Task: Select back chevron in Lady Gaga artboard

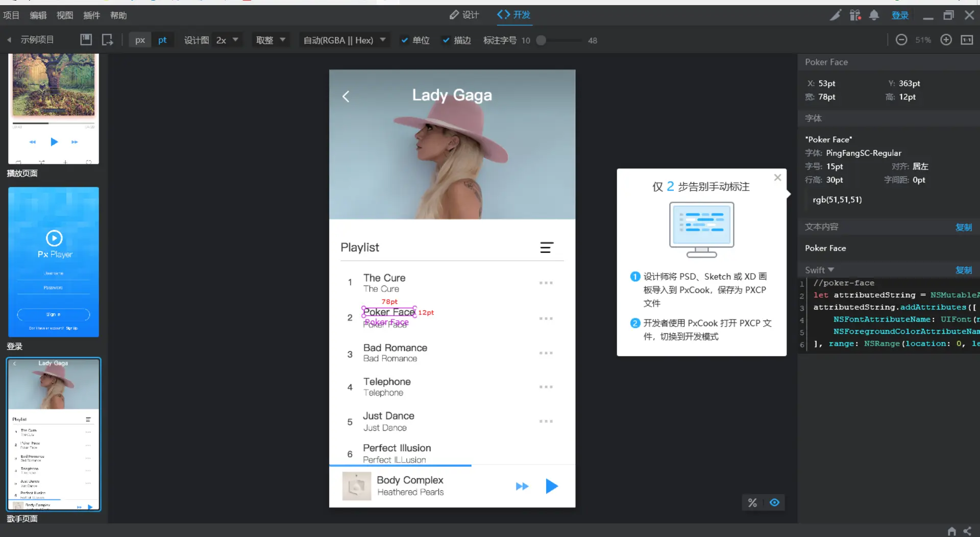Action: coord(346,96)
